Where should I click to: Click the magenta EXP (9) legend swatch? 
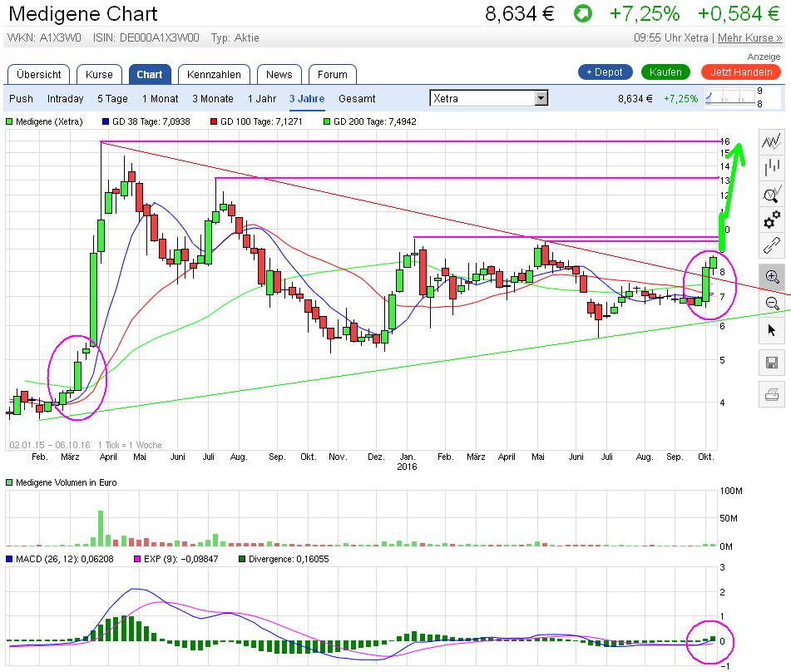pos(137,559)
